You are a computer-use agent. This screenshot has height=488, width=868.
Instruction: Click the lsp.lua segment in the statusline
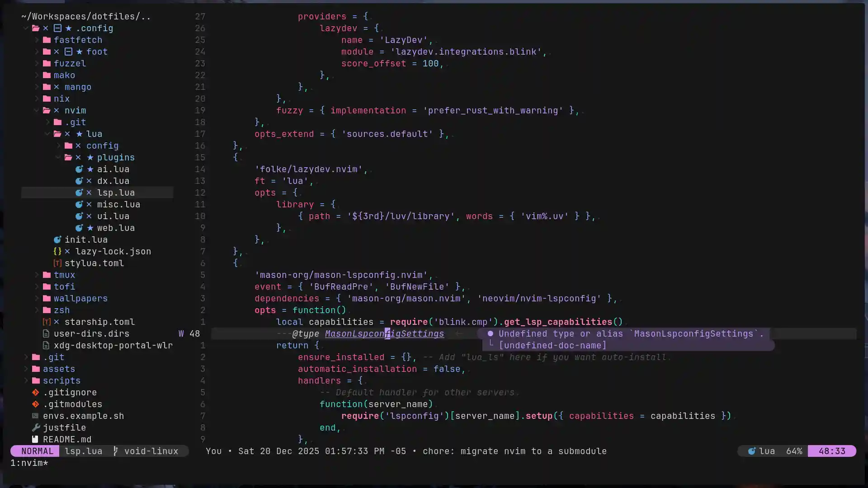coord(83,451)
